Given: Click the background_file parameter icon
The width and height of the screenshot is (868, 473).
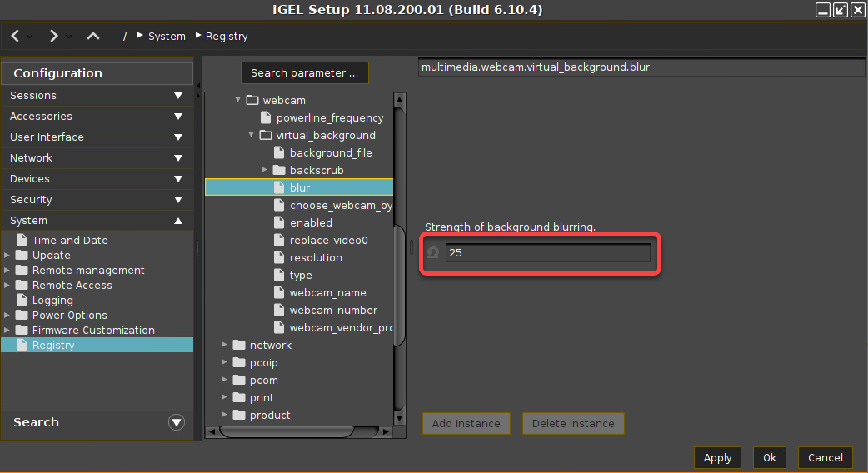Looking at the screenshot, I should pyautogui.click(x=281, y=153).
